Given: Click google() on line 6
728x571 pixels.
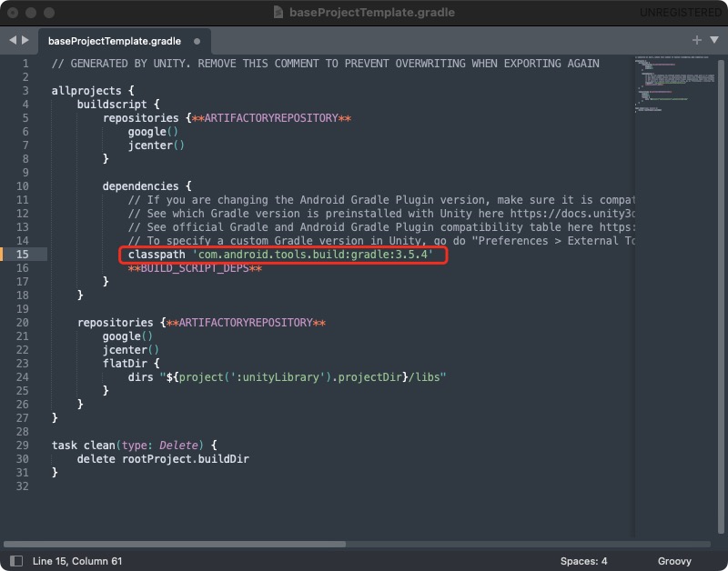Looking at the screenshot, I should point(153,132).
